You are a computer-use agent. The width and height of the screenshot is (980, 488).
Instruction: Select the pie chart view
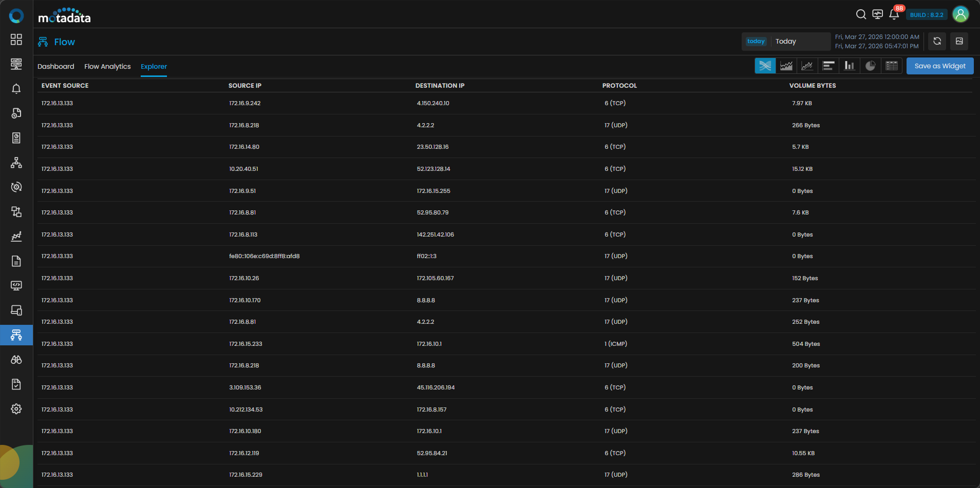click(x=870, y=66)
